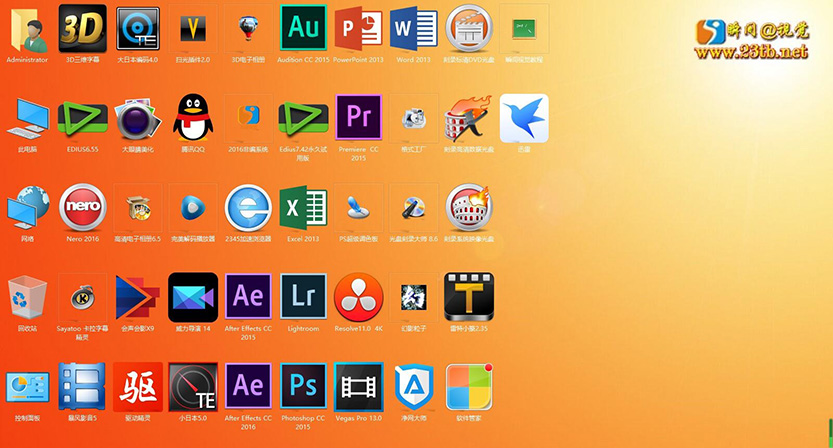Launch After Effects CC 2015

(x=248, y=297)
